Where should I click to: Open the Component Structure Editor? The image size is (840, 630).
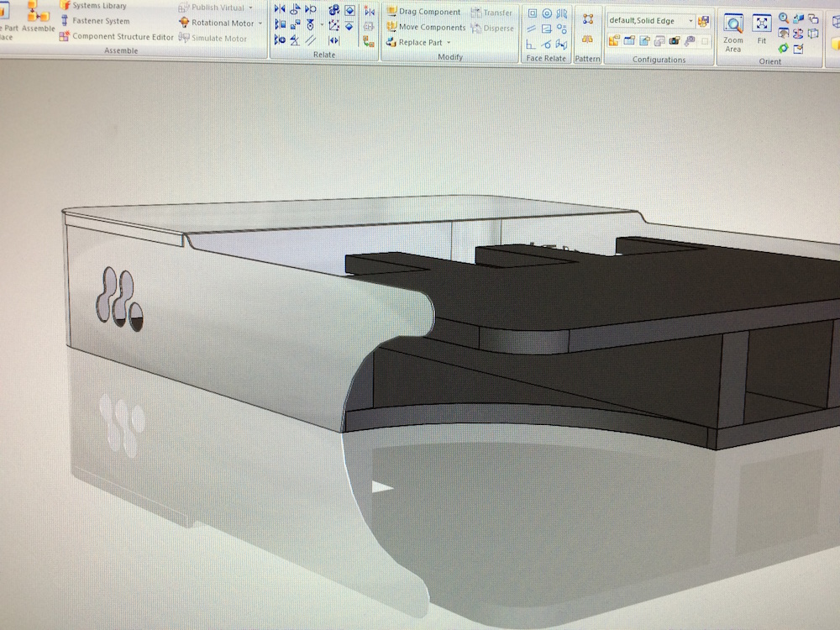[x=116, y=36]
